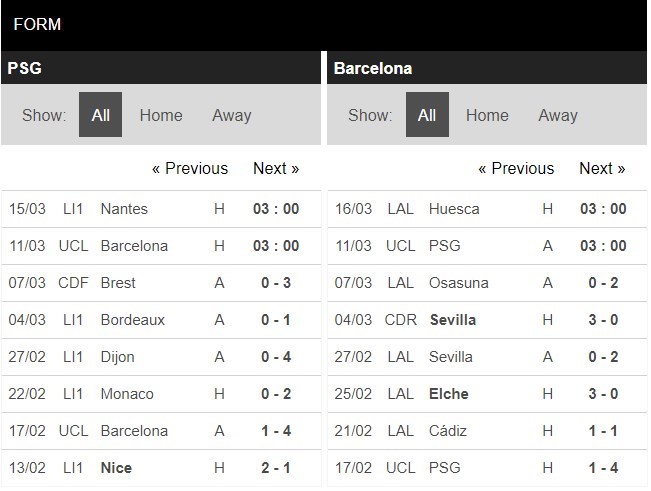Screen dimensions: 651x491
Task: Switch Barcelona form to Home matches
Action: (x=487, y=115)
